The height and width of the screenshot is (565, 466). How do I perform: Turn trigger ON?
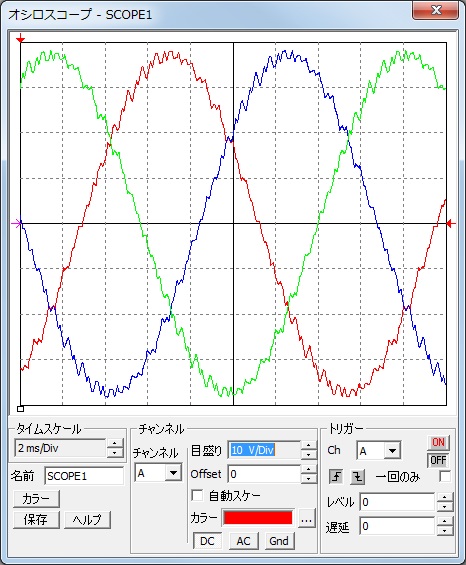pos(438,442)
